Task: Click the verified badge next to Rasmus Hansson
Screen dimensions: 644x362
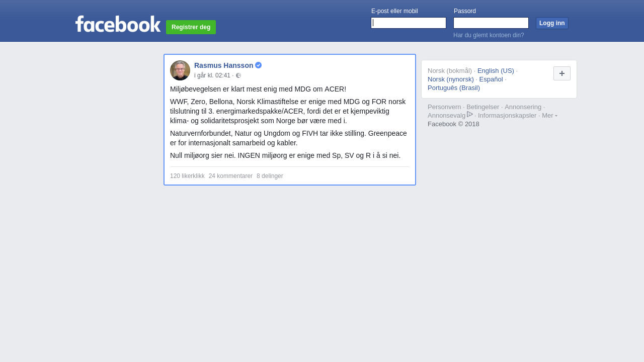Action: [x=258, y=65]
